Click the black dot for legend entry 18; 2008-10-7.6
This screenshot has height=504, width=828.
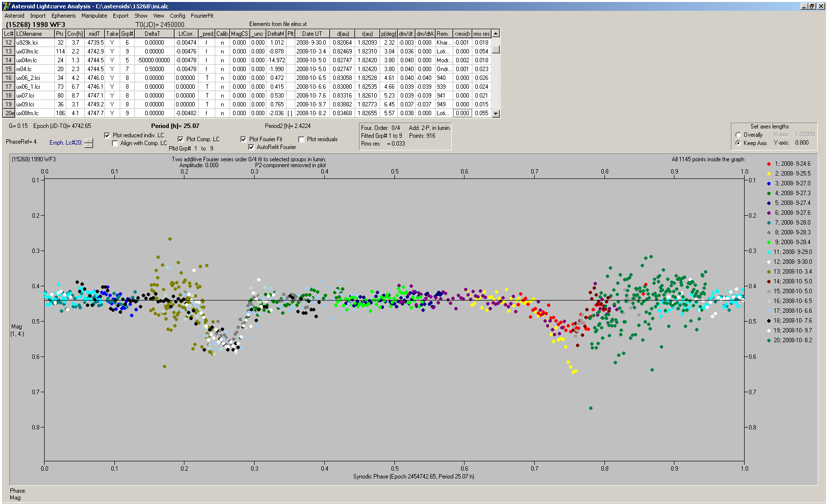(769, 321)
